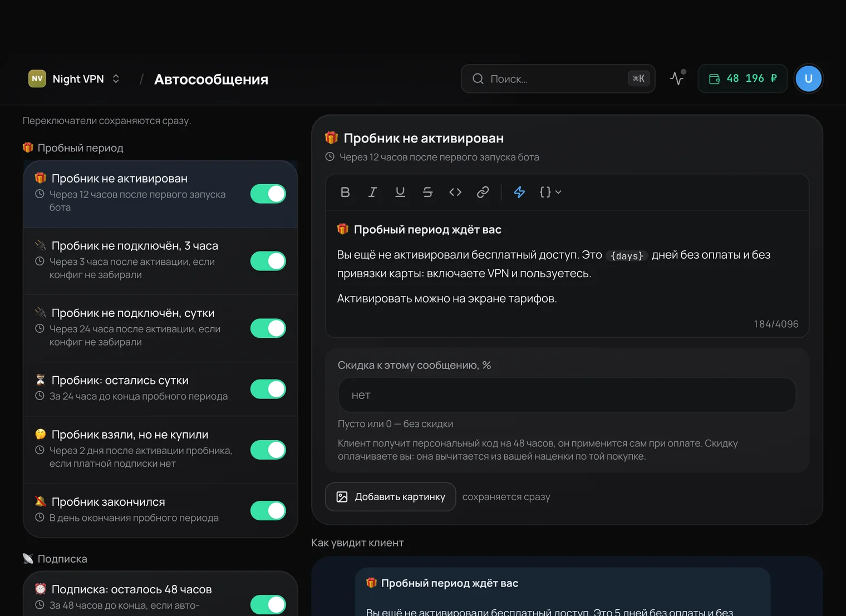
Task: Select Пробник не подключён, 3 часа item
Action: pos(160,261)
